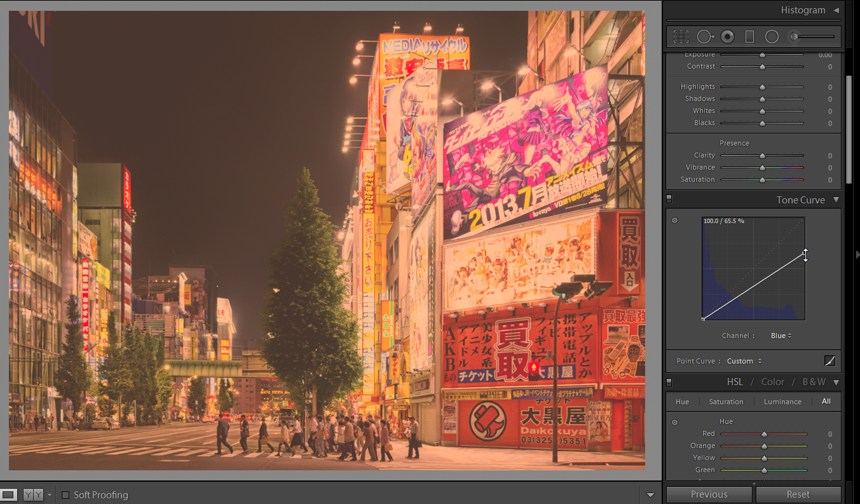This screenshot has height=504, width=860.
Task: Click the photo preview of street scene
Action: [x=327, y=240]
